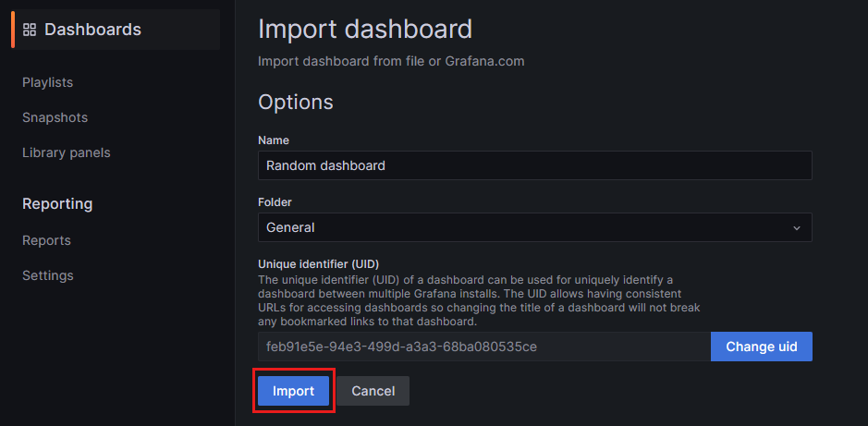The image size is (868, 426).
Task: Click the Dashboards grid icon
Action: tap(30, 30)
